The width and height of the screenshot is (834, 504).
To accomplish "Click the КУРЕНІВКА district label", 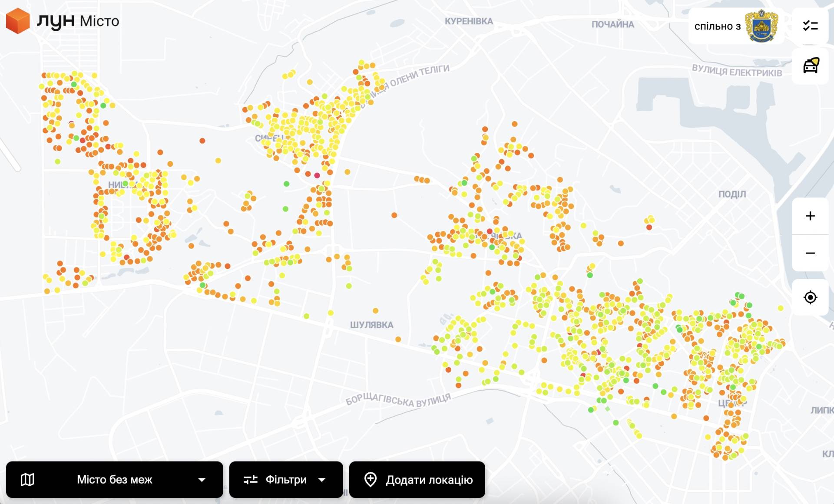I will 469,21.
